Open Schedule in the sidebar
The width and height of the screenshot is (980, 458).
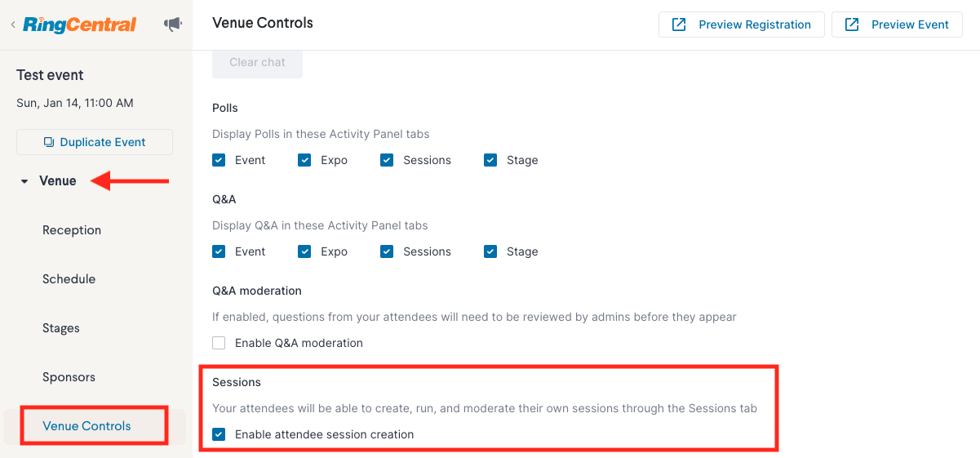click(69, 279)
